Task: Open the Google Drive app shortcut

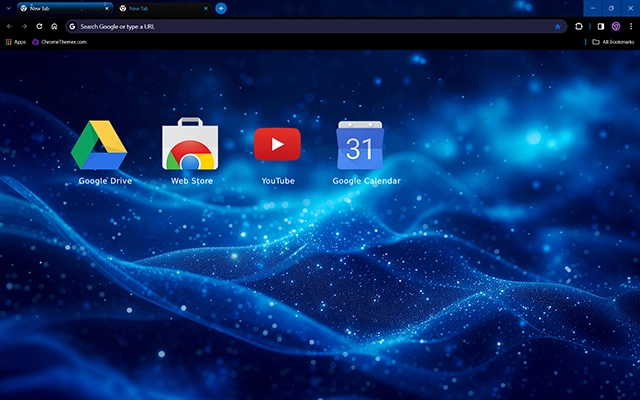Action: coord(99,152)
